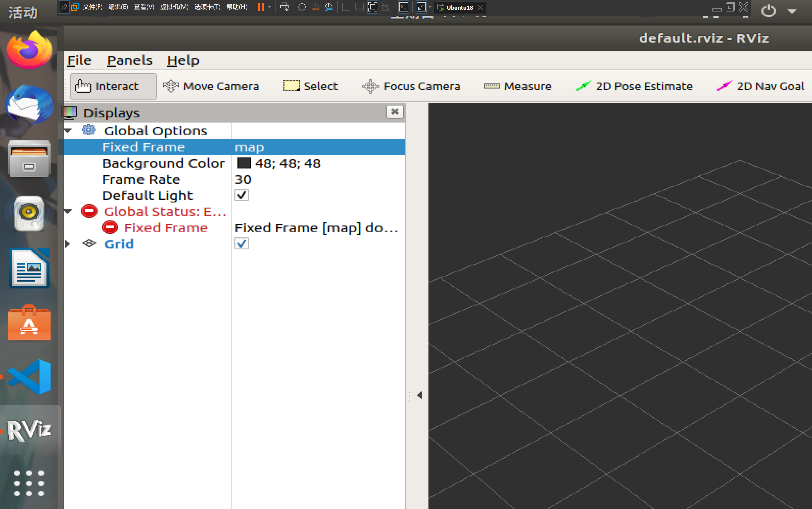Click the Global Status error icon
Viewport: 812px width, 509px height.
pyautogui.click(x=89, y=211)
